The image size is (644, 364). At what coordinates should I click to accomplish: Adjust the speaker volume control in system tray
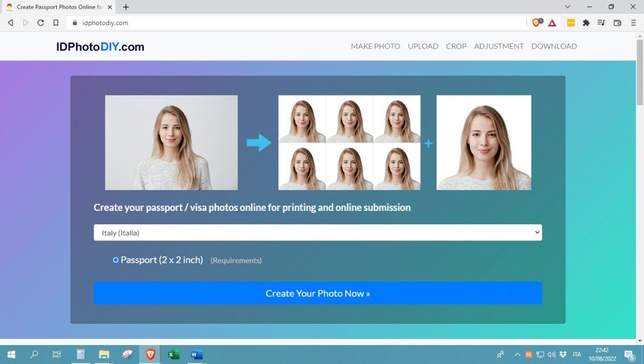point(551,354)
